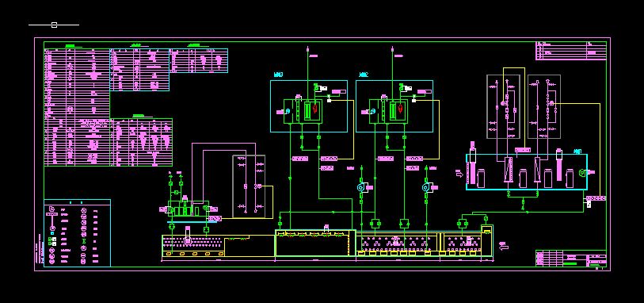Select the large magenta parameter table
Image resolution: width=644 pixels, height=303 pixels.
click(77, 107)
